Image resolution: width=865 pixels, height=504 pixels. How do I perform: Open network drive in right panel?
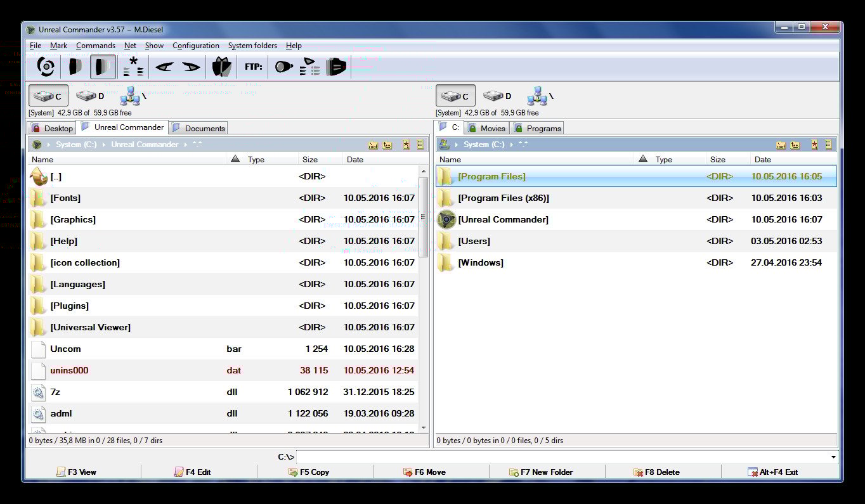click(x=540, y=96)
